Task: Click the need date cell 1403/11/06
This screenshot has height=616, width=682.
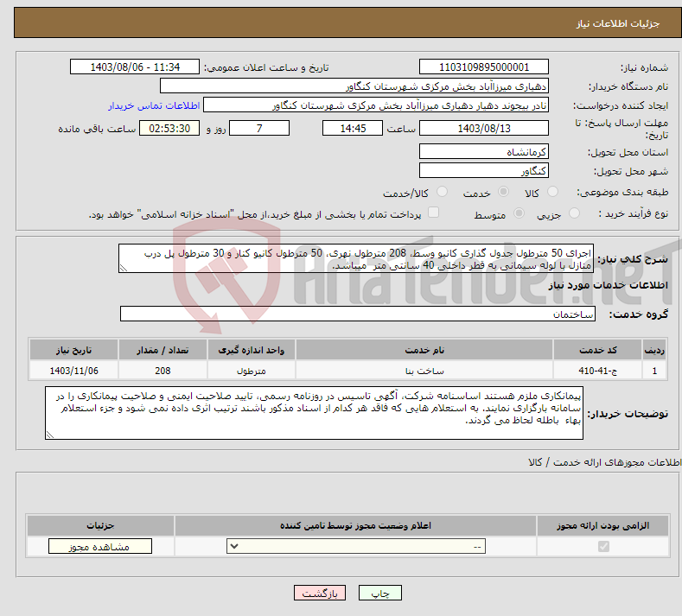Action: click(74, 371)
